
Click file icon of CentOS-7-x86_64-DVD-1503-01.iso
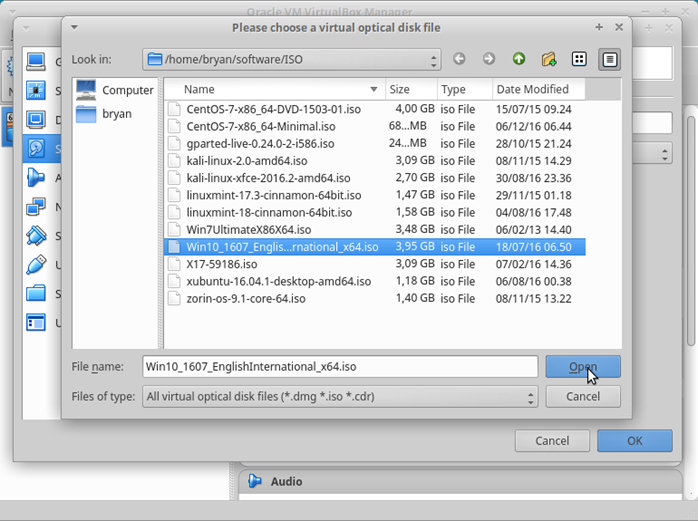click(174, 109)
